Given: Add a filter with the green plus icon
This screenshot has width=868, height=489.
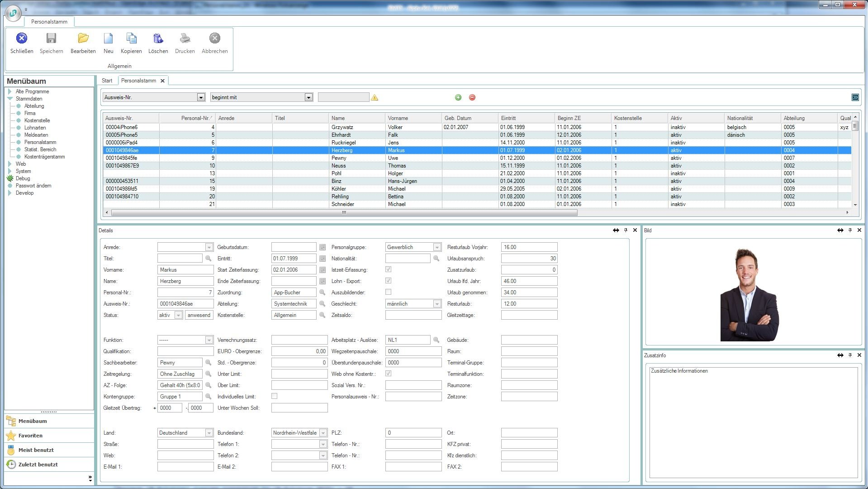Looking at the screenshot, I should (458, 97).
